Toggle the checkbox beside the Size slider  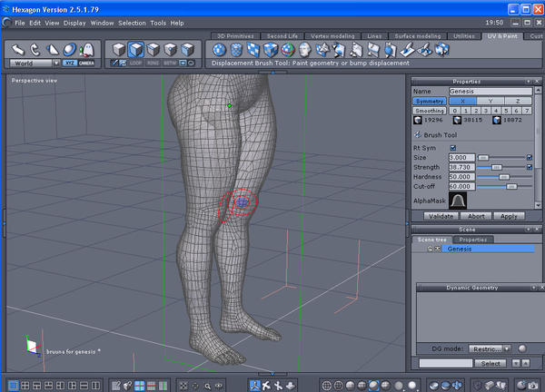[530, 157]
